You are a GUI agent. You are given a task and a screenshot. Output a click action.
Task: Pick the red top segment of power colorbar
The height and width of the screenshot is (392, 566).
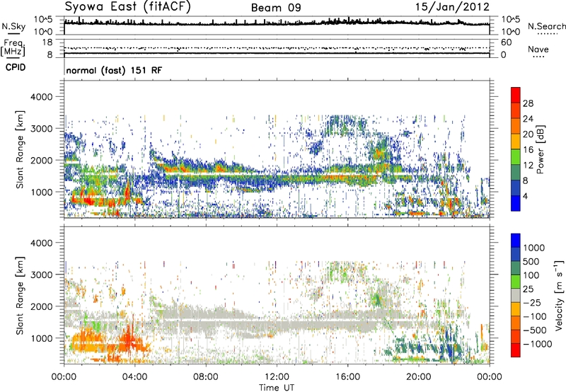(x=516, y=95)
